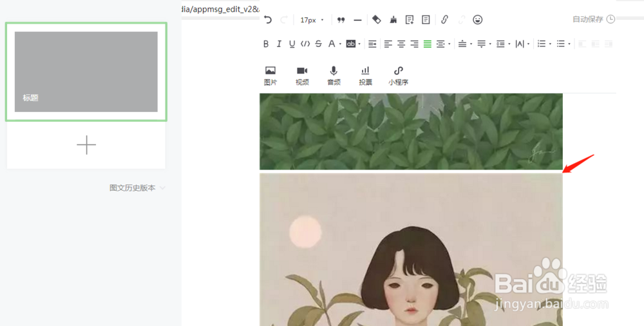Click the document with plus icon

[410, 20]
